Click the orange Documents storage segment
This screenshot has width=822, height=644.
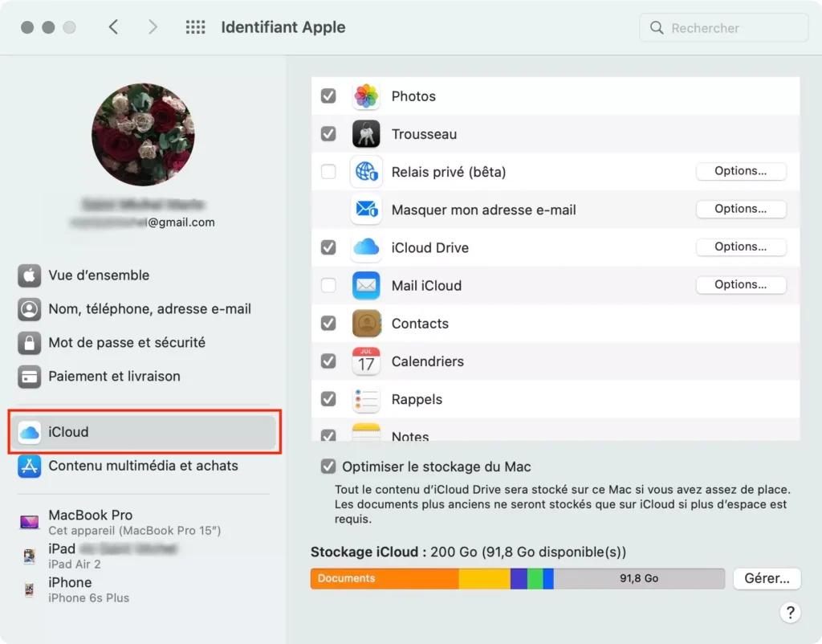click(x=385, y=578)
